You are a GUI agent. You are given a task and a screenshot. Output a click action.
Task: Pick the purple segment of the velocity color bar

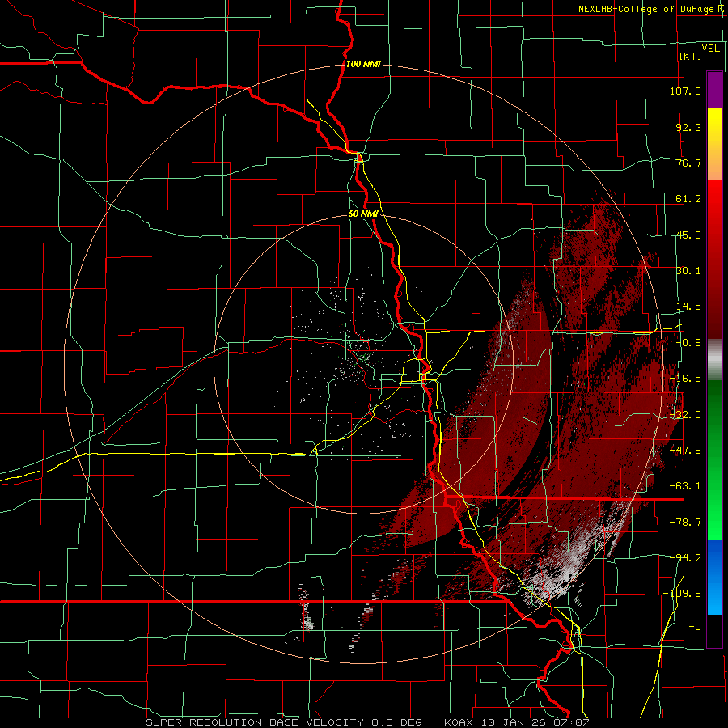(x=714, y=91)
